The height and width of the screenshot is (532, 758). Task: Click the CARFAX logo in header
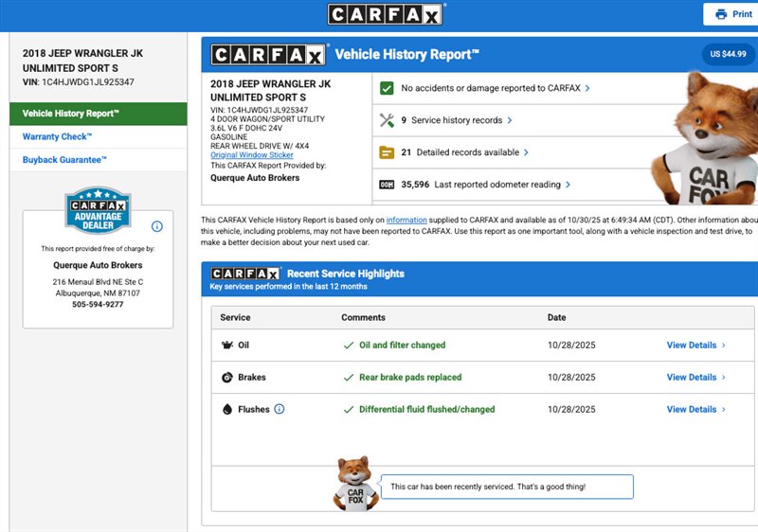coord(386,14)
